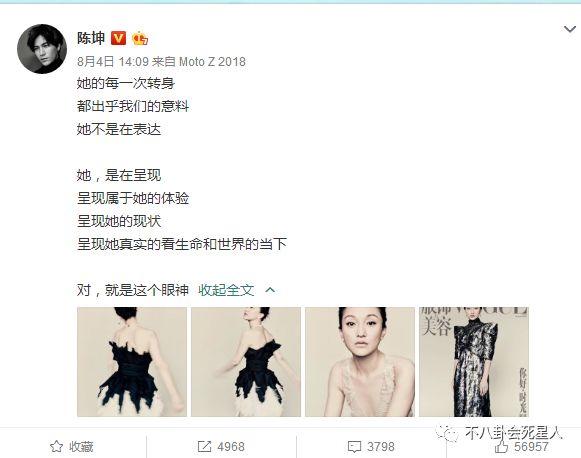Like the post with thumbs-up icon

pyautogui.click(x=501, y=447)
